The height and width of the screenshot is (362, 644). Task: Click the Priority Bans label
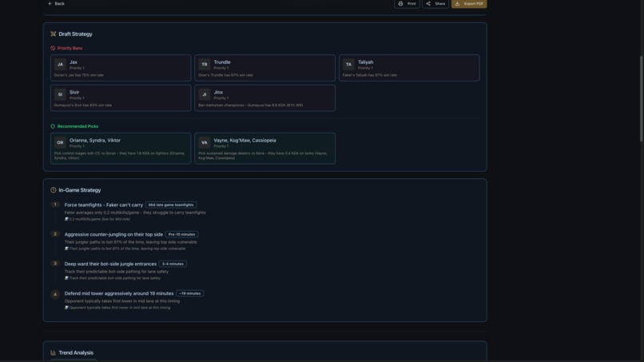(70, 48)
